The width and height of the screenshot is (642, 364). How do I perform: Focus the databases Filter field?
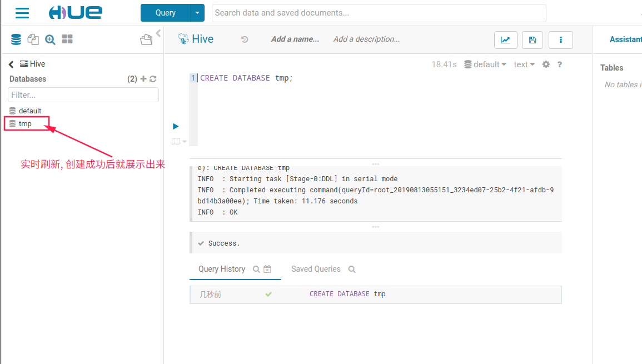coord(83,95)
